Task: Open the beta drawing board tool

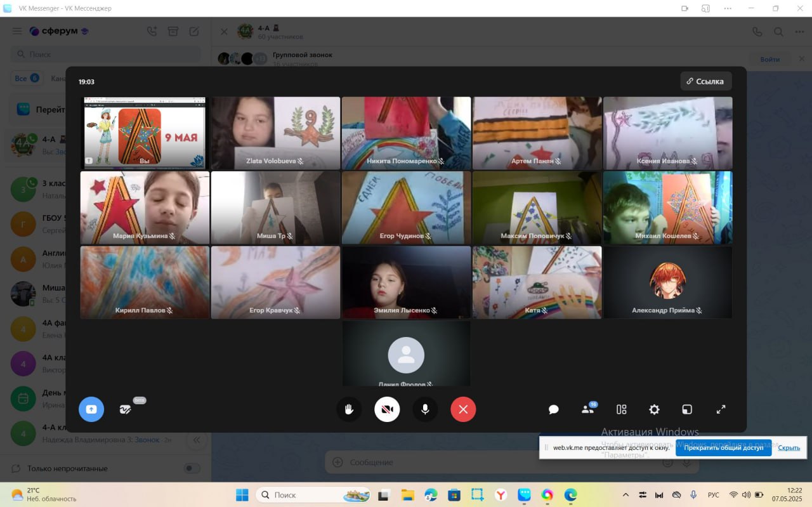Action: click(125, 409)
